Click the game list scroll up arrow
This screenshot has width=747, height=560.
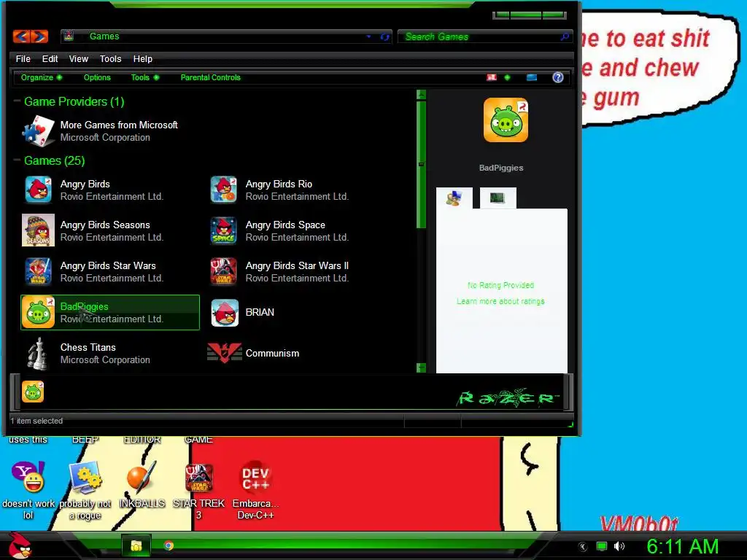point(421,94)
